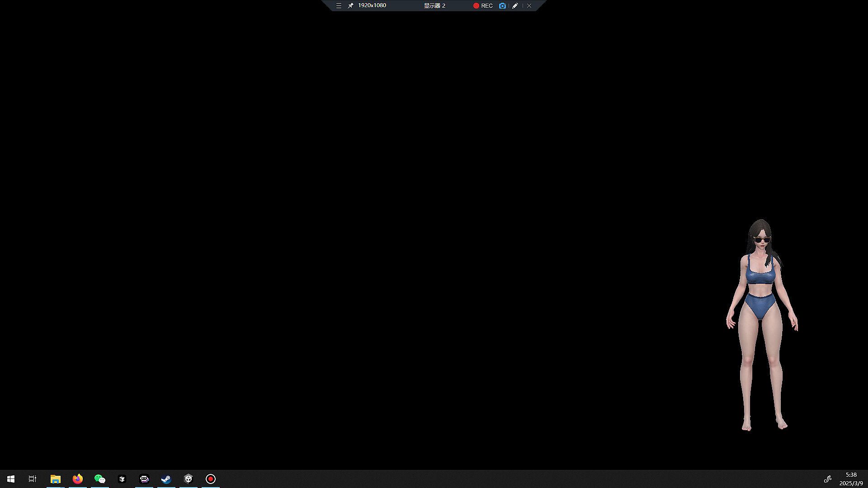Select the 显示器 2 display selector
The image size is (868, 488).
tap(434, 6)
